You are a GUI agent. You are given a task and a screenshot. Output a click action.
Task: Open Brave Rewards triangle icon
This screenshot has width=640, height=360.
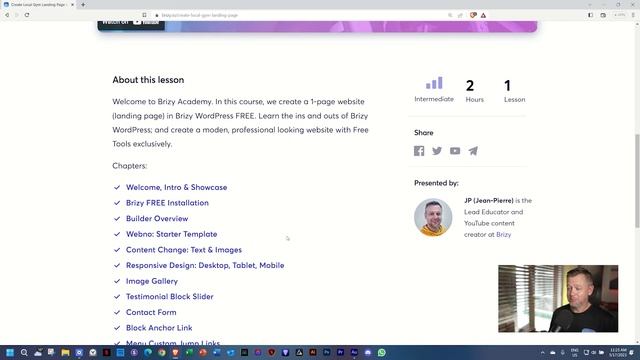pyautogui.click(x=483, y=15)
